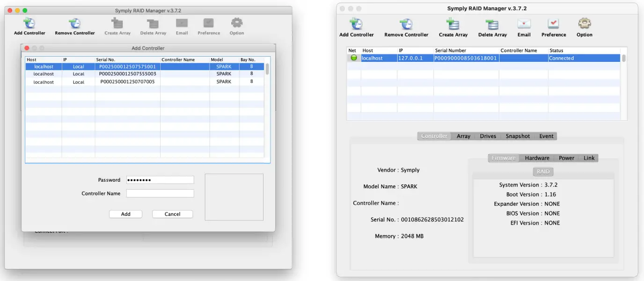644x281 pixels.
Task: Click System Version 3.7.2 value
Action: click(x=551, y=185)
